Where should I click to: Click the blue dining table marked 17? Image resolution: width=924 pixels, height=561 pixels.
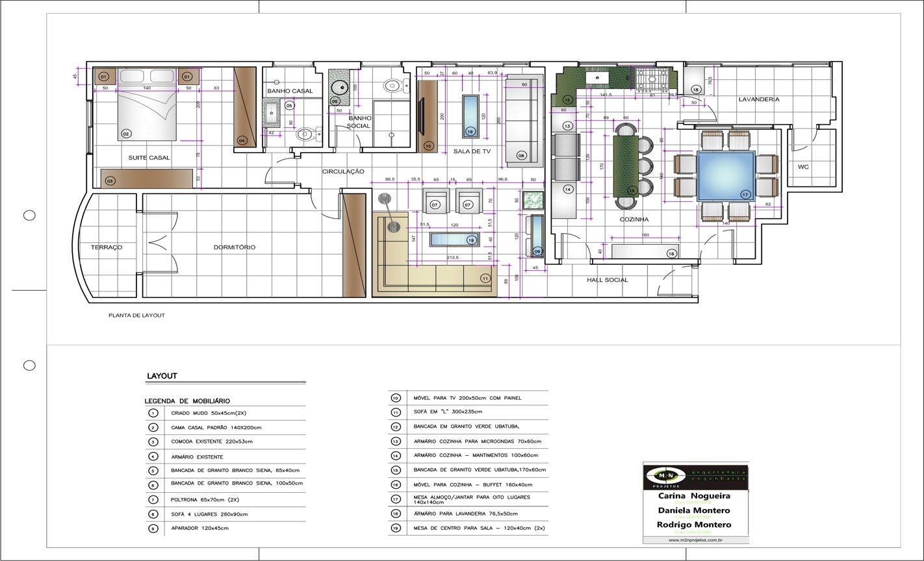coord(726,175)
